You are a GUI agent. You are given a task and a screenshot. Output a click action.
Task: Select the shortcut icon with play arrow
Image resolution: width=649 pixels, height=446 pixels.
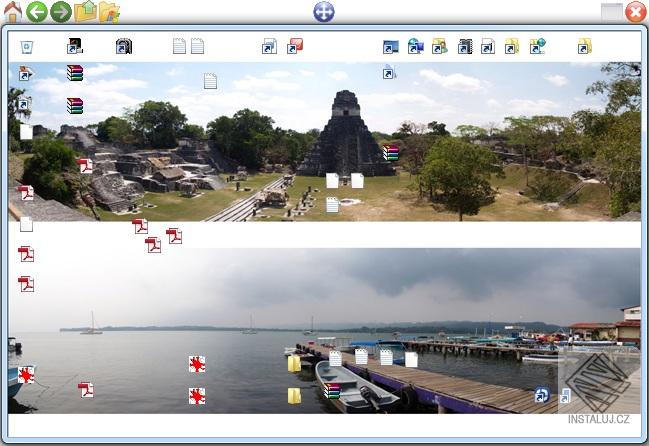click(x=26, y=74)
